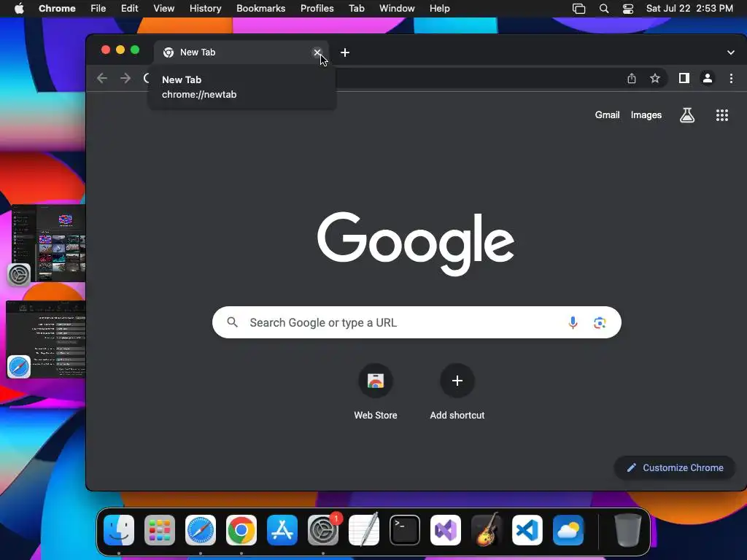Open Trash from the Dock
The height and width of the screenshot is (560, 747).
[628, 530]
